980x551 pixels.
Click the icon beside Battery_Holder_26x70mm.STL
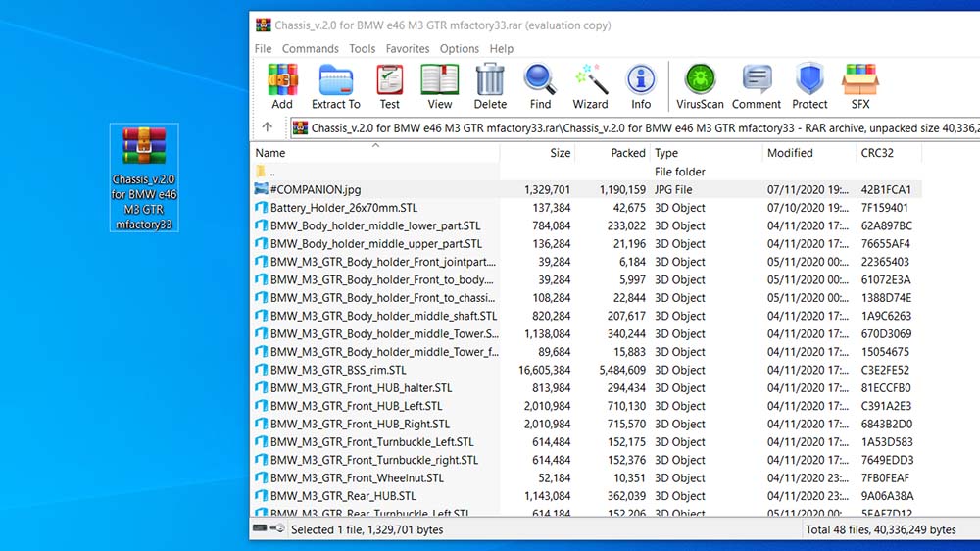(262, 207)
